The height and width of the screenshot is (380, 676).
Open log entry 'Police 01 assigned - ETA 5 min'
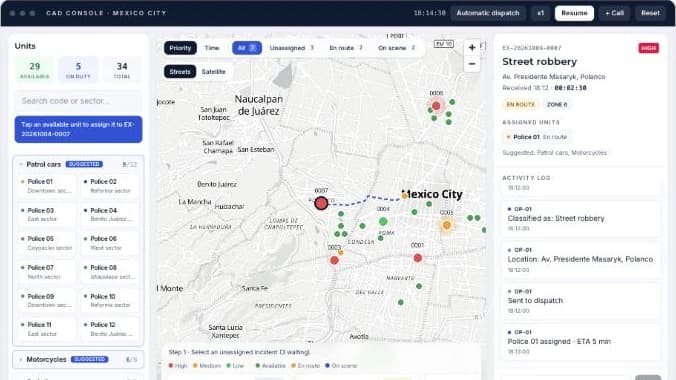pyautogui.click(x=581, y=342)
